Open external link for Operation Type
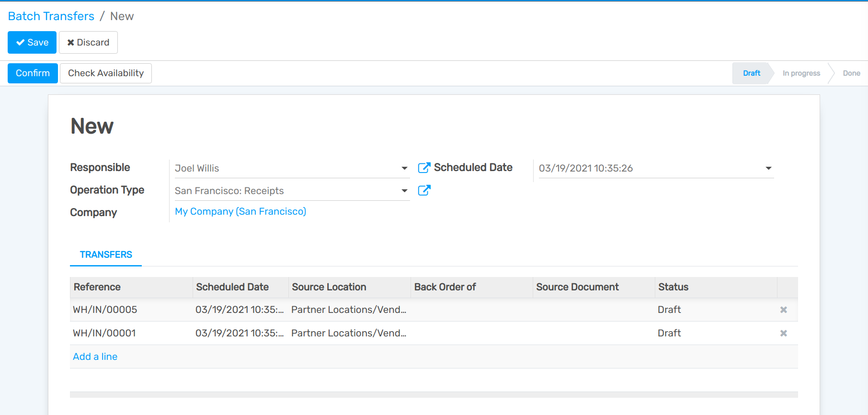868x415 pixels. (424, 190)
